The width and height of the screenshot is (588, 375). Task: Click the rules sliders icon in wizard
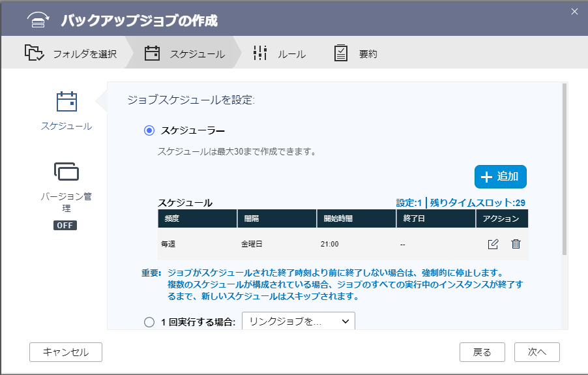(x=260, y=53)
